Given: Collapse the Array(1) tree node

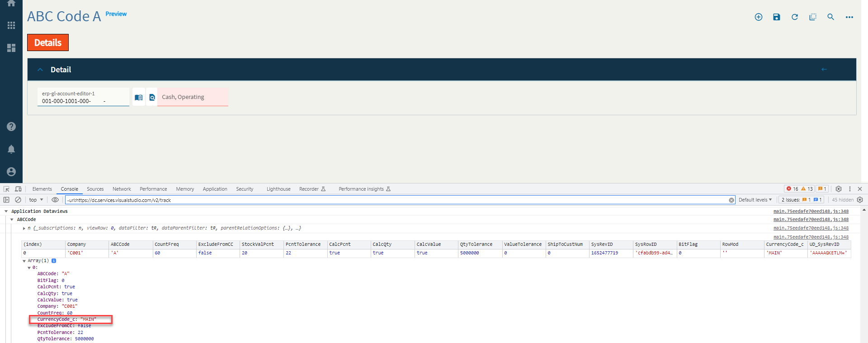Looking at the screenshot, I should click(24, 261).
